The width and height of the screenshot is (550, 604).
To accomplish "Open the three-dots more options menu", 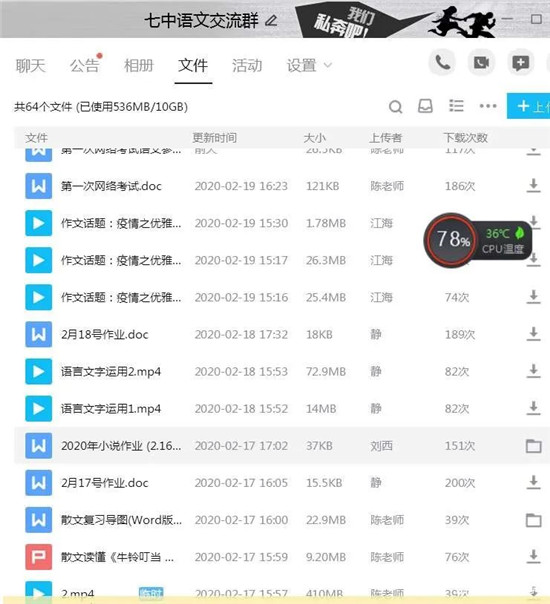I will pos(488,106).
